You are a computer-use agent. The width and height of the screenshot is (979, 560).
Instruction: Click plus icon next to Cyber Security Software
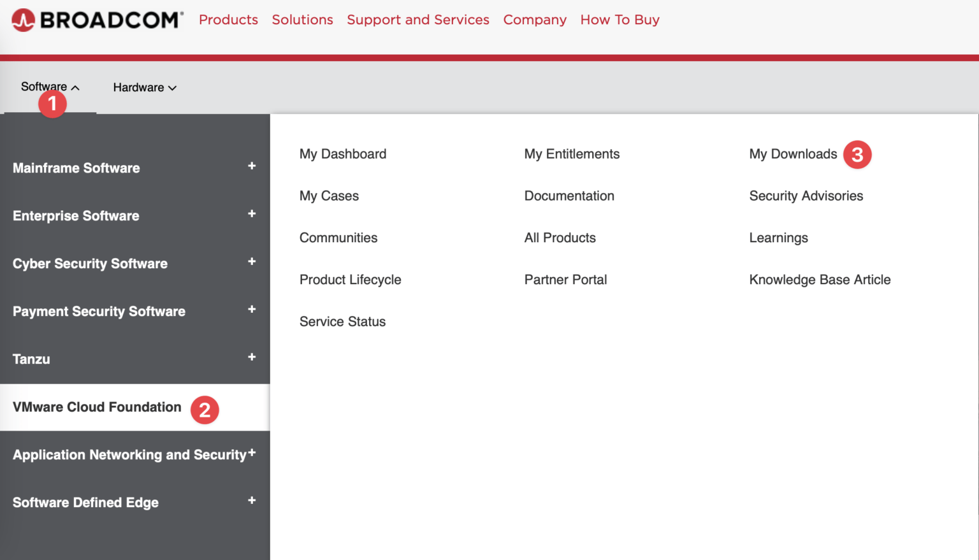coord(252,262)
